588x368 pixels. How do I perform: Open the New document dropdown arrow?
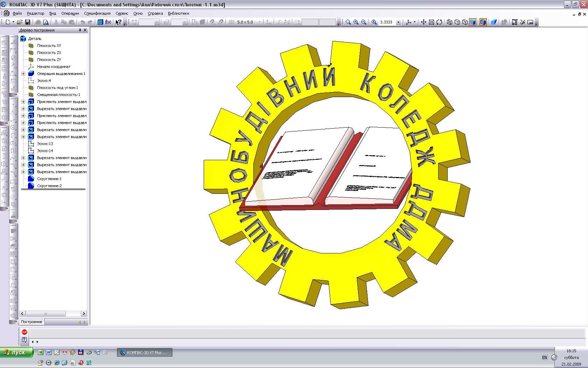(14, 22)
